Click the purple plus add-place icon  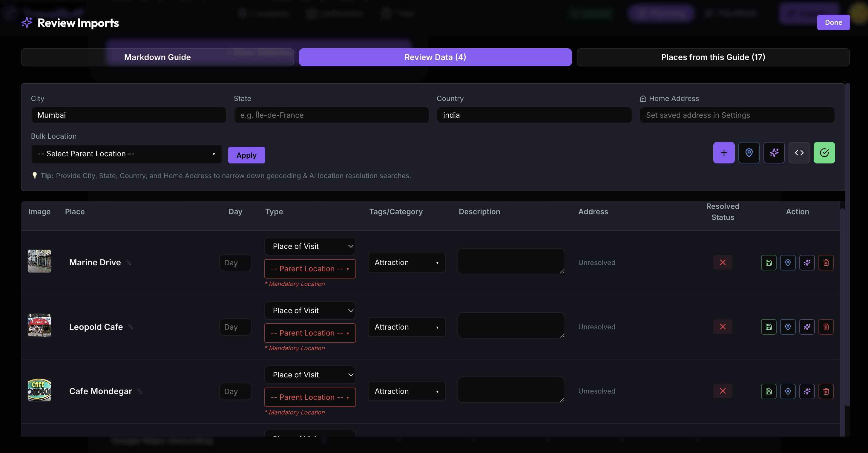tap(724, 153)
